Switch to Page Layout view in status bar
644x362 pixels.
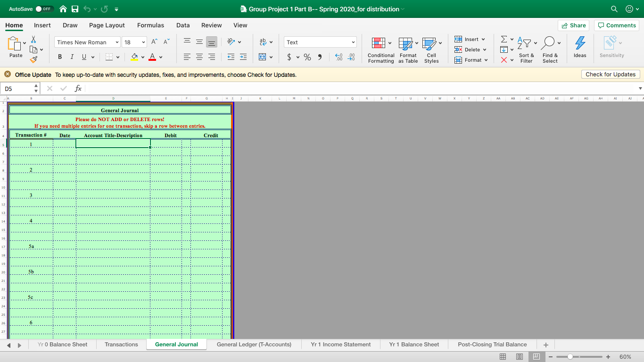tap(519, 357)
